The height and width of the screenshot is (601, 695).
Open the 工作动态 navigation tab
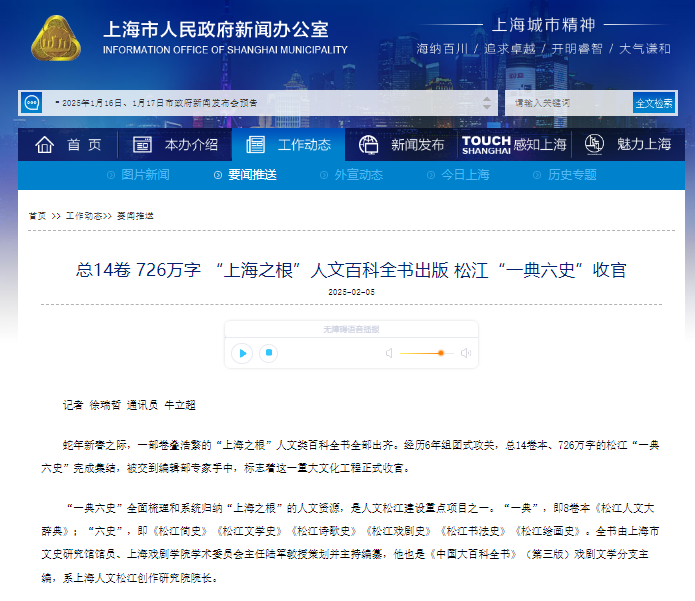tap(289, 145)
